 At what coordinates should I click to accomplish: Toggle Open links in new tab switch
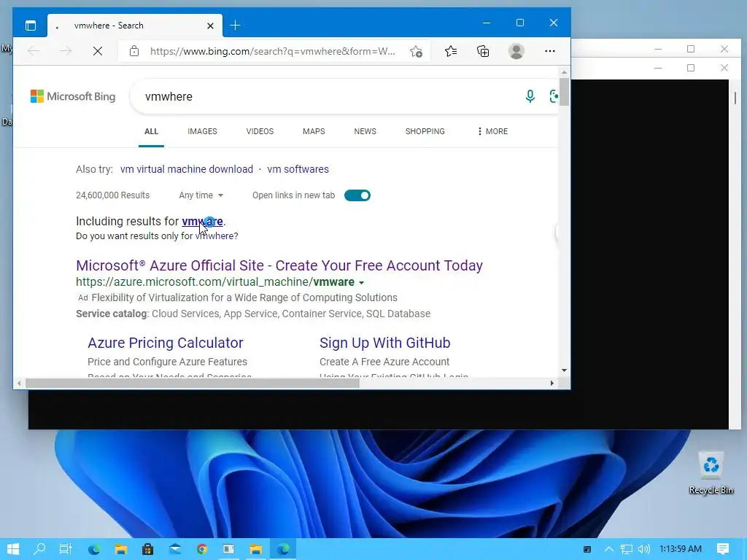coord(357,195)
